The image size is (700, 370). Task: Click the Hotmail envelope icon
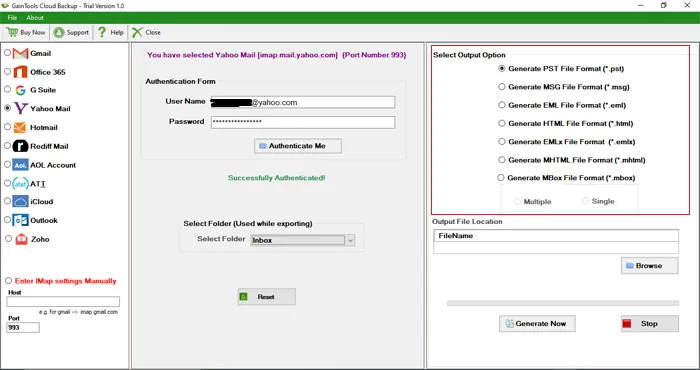(20, 128)
